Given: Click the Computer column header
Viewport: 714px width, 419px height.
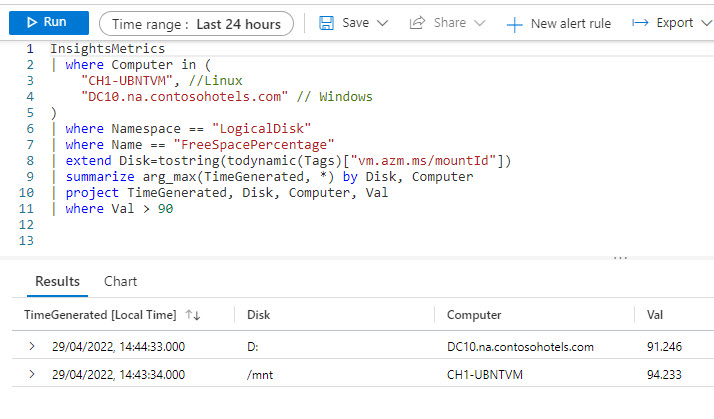Looking at the screenshot, I should [474, 315].
